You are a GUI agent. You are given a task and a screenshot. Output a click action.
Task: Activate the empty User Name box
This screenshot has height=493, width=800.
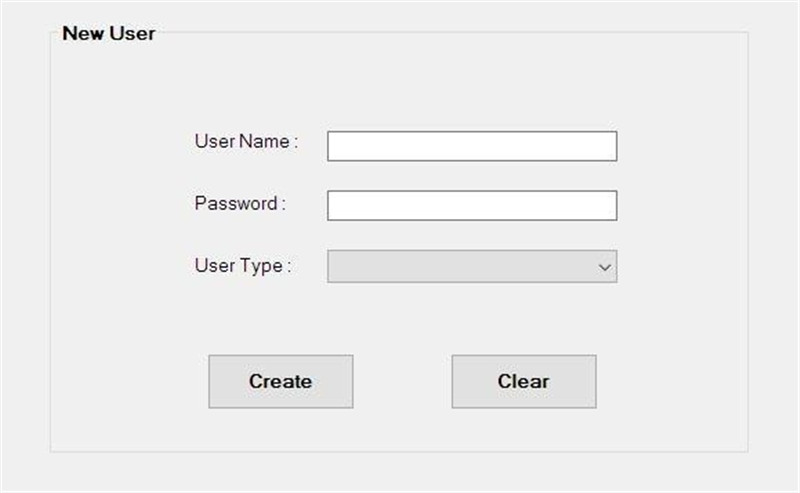[472, 146]
